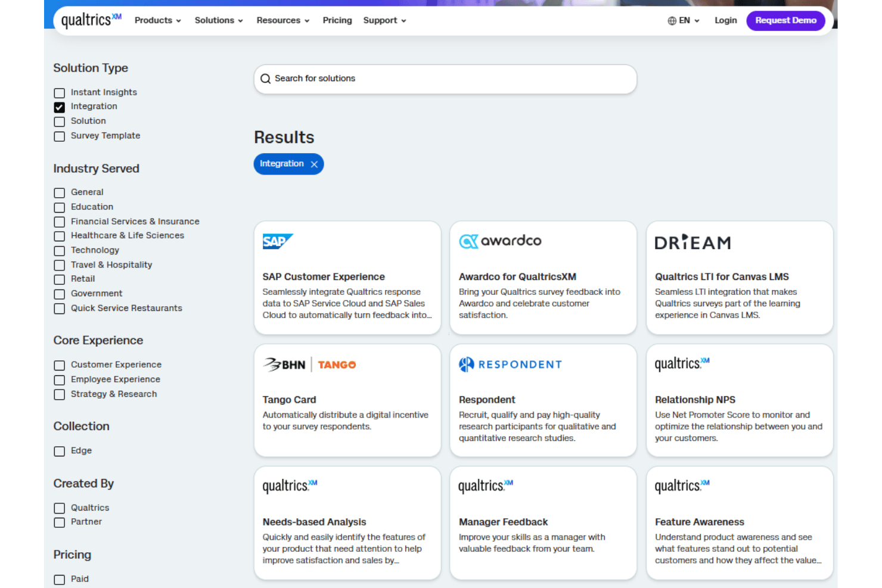Expand the Products dropdown menu
The image size is (882, 588).
click(x=158, y=20)
